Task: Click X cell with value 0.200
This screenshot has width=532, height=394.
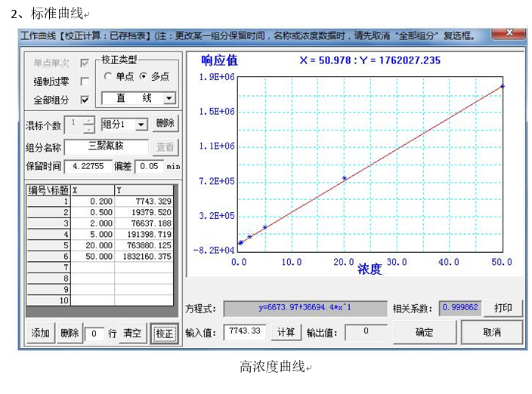Action: tap(93, 202)
